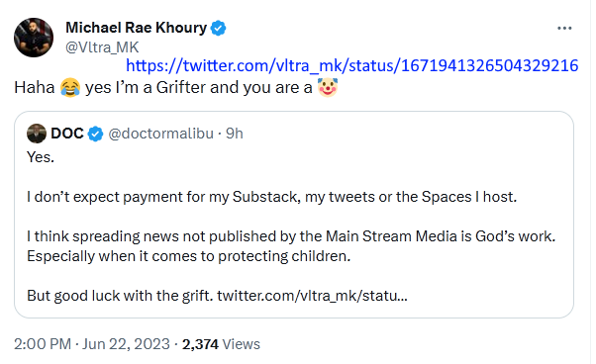Viewport: 596px width, 364px height.
Task: Open the quoted tweet card by DOC
Action: (294, 215)
